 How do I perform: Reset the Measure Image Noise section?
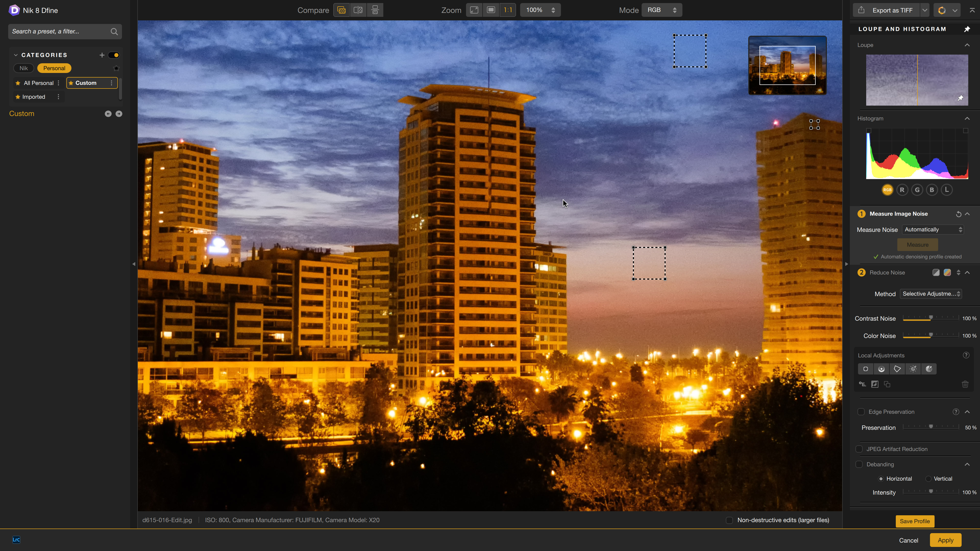958,214
